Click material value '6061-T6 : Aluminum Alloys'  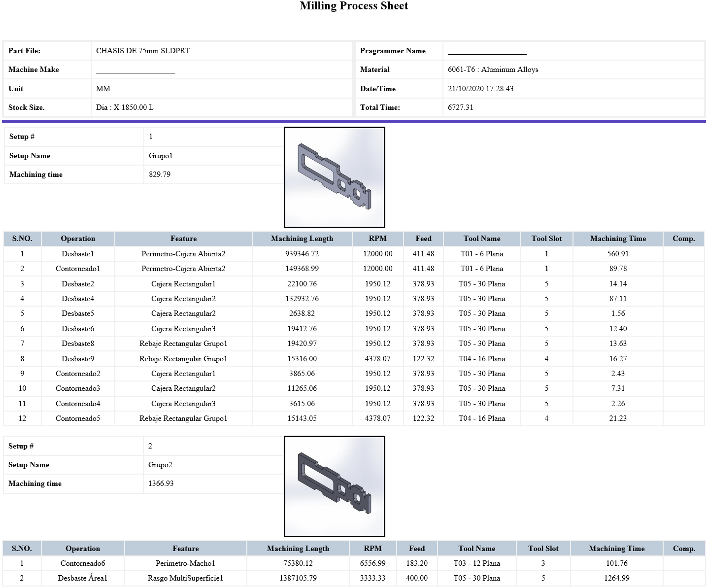pos(493,69)
